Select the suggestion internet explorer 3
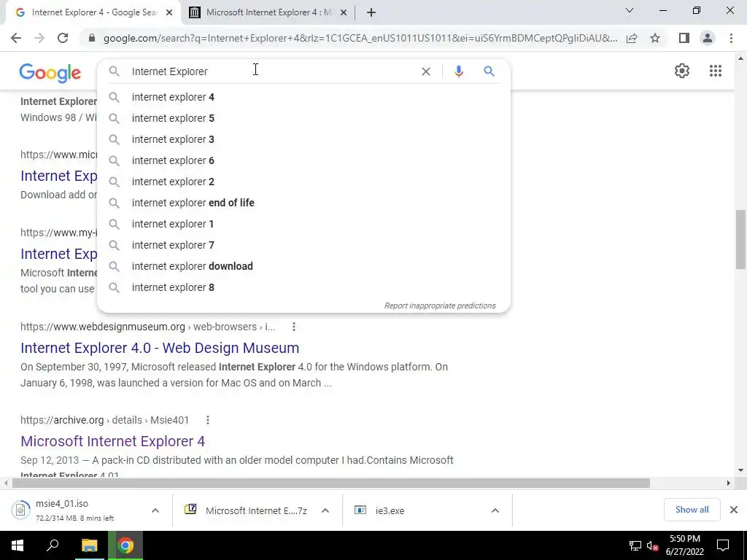Screen dimensions: 747x560 [303, 139]
